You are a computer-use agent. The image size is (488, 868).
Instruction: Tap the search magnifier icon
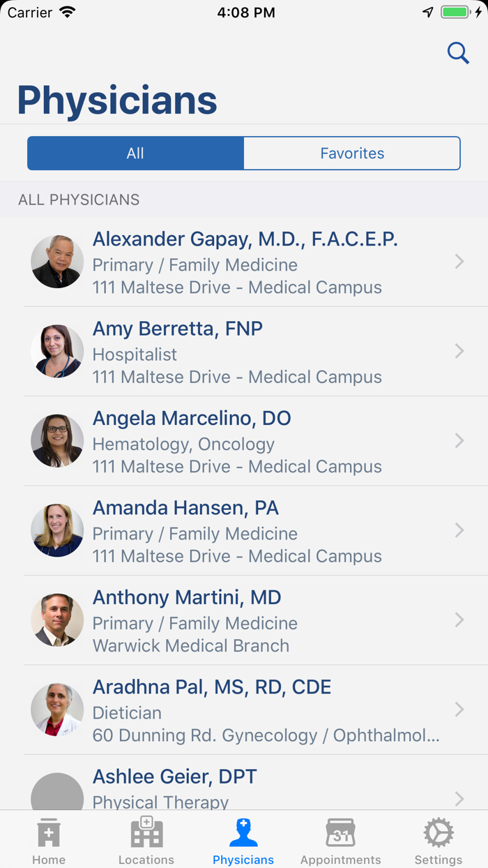(458, 53)
